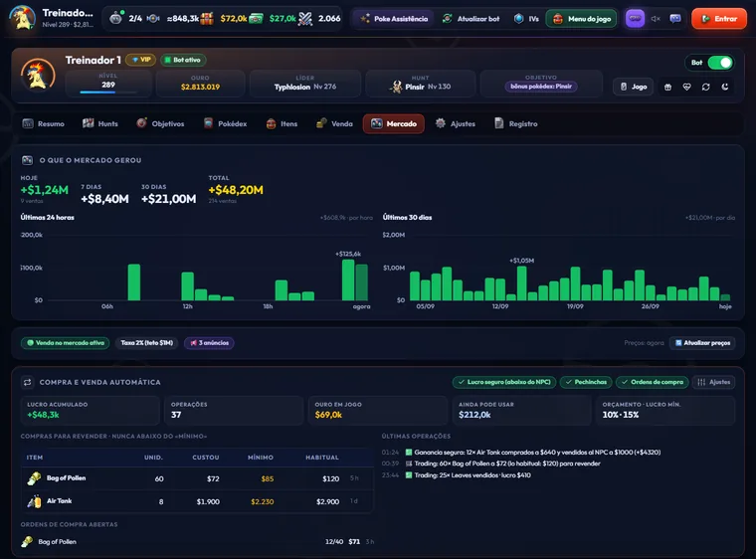Click the Jogo button
Screen dimensions: 756x559
coord(633,87)
